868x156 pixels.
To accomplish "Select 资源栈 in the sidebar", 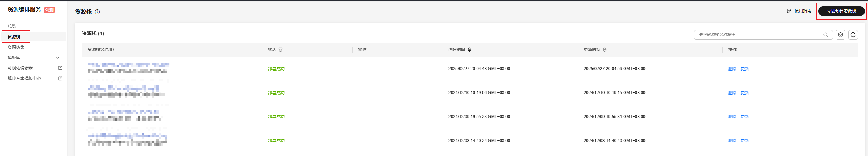I will 14,37.
